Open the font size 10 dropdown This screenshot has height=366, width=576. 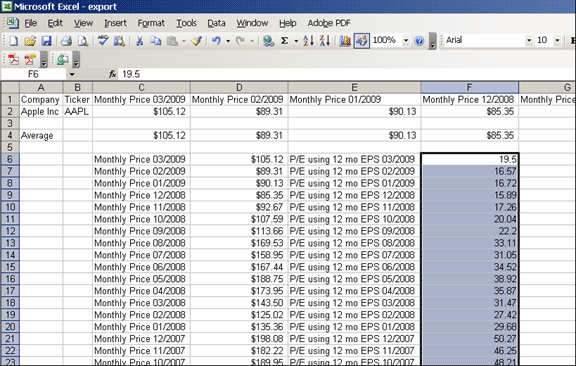click(x=557, y=40)
